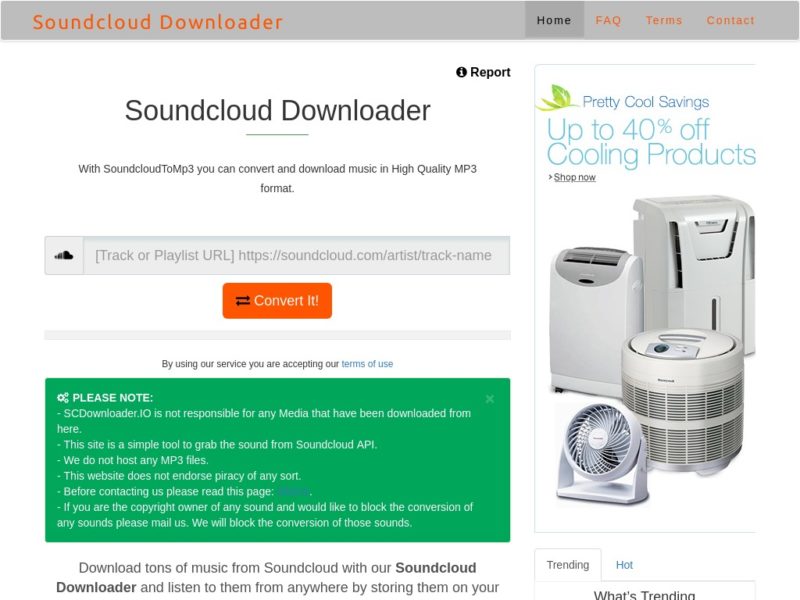Click the gears icon next to PLEASE NOTE
The image size is (800, 600).
pyautogui.click(x=63, y=398)
